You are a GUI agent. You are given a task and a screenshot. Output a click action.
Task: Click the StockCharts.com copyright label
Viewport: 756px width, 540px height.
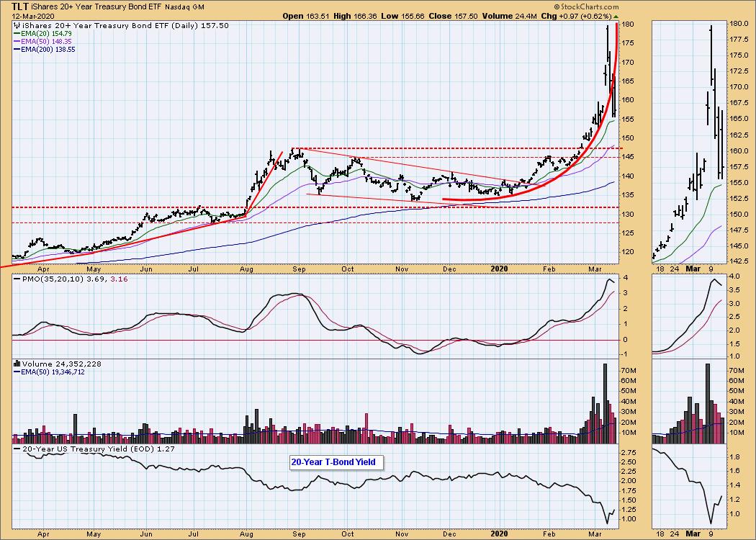pos(585,7)
